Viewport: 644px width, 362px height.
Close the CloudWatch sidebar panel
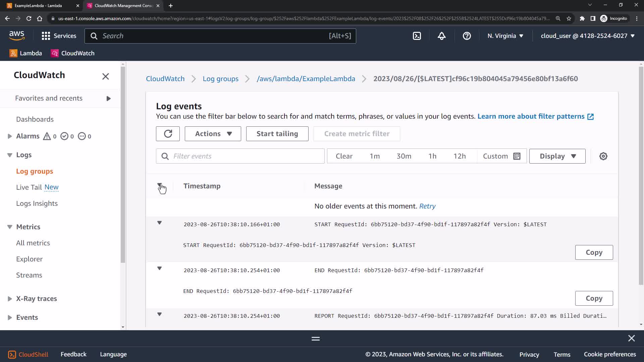(105, 76)
